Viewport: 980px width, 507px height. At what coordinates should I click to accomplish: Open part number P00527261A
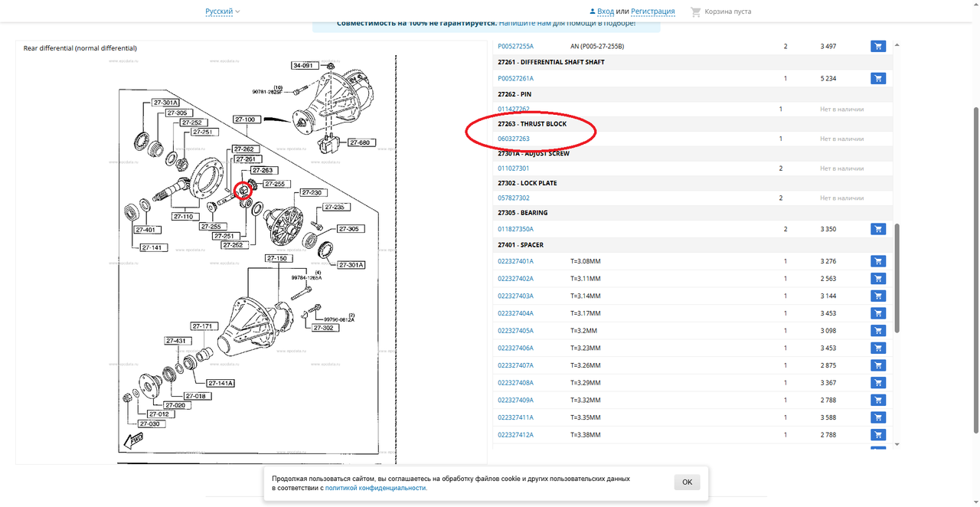[x=516, y=78]
